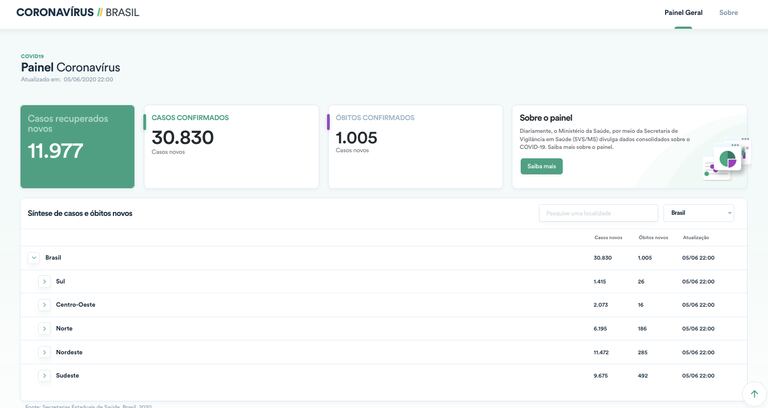Expand the Sudeste region chevron

click(44, 376)
